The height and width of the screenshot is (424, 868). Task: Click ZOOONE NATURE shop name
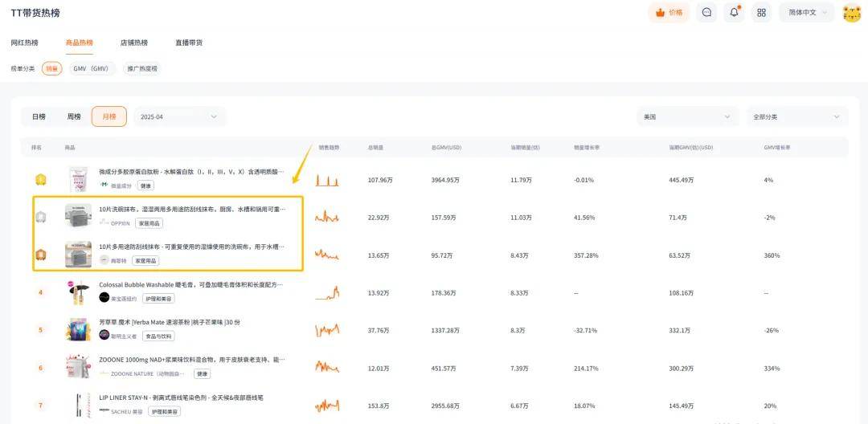point(149,373)
